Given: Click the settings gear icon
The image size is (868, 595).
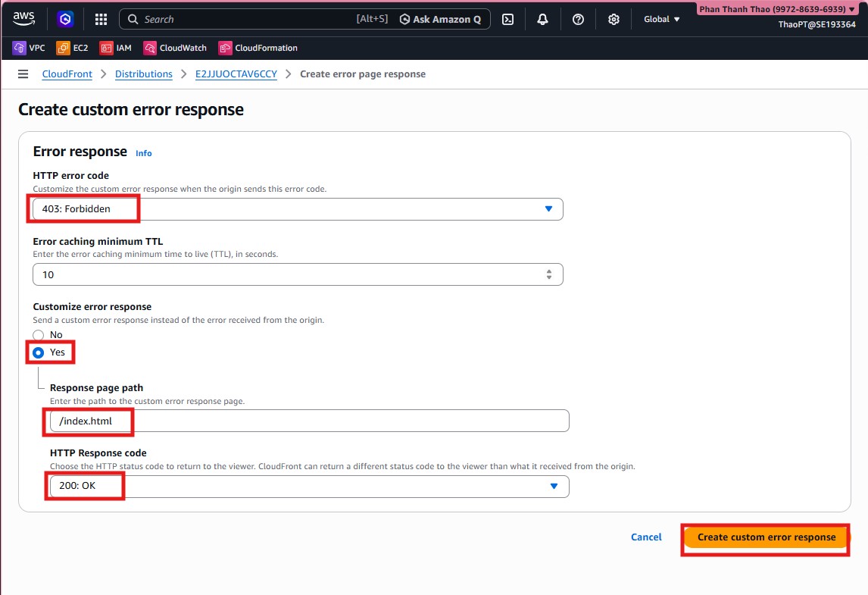Looking at the screenshot, I should [614, 19].
